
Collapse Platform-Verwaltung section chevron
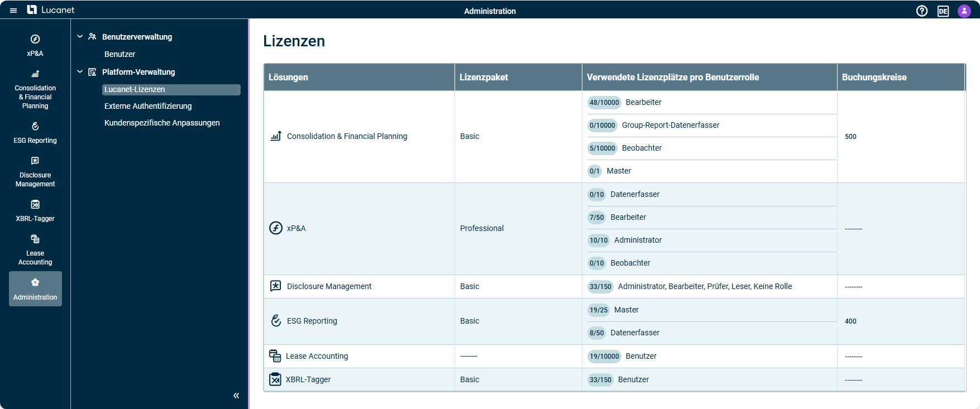[80, 71]
